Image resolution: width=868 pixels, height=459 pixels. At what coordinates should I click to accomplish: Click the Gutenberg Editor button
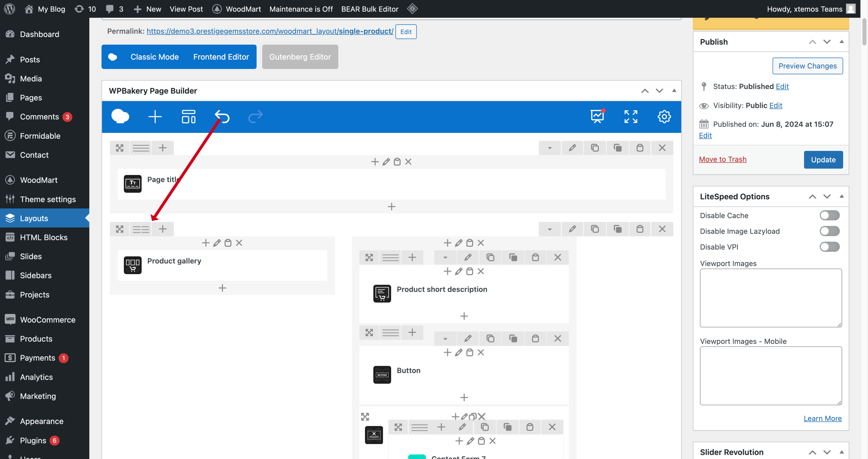300,57
